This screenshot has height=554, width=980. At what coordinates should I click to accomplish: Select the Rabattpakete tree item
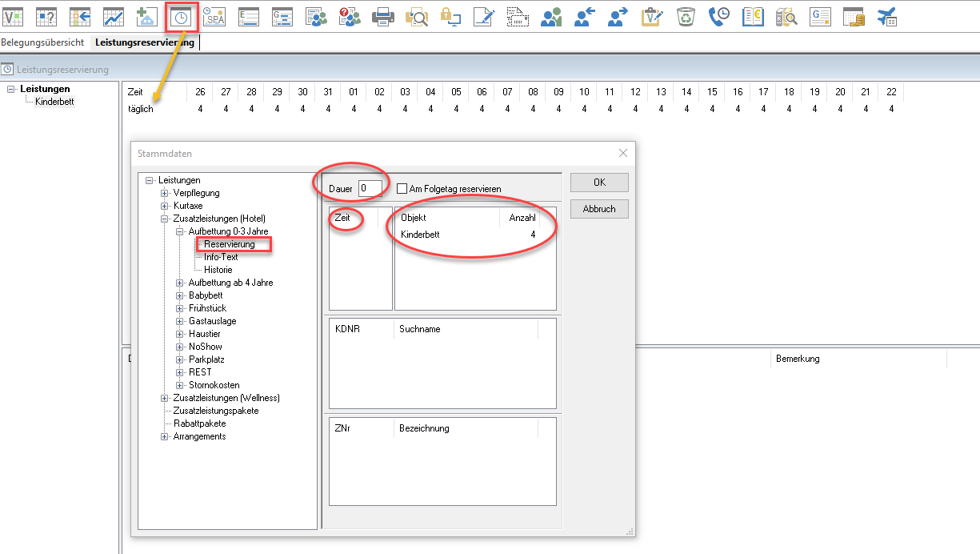[199, 424]
